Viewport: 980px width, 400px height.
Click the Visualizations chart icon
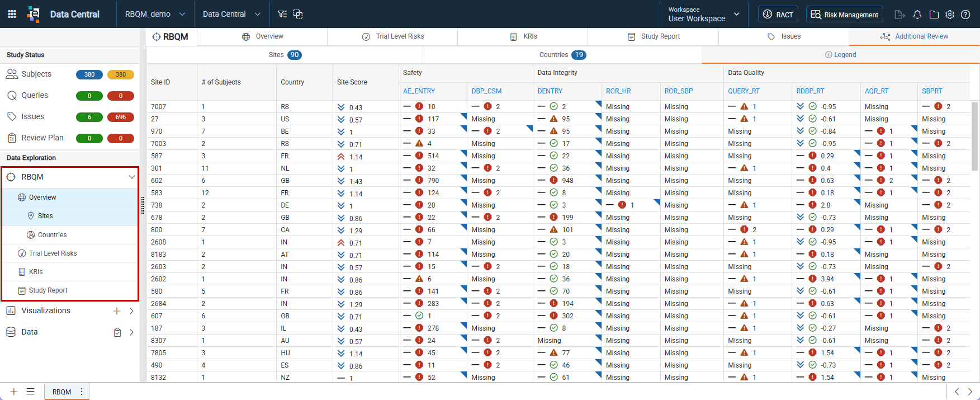[11, 310]
